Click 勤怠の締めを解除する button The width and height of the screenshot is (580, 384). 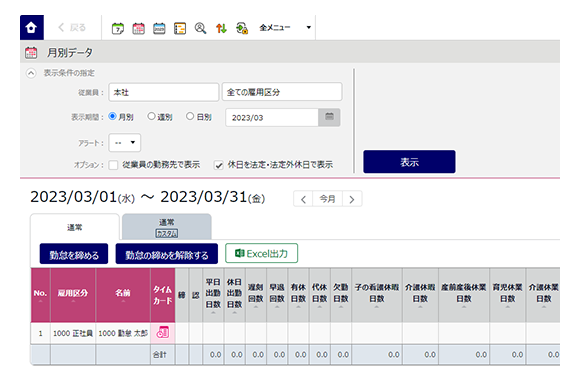[167, 255]
